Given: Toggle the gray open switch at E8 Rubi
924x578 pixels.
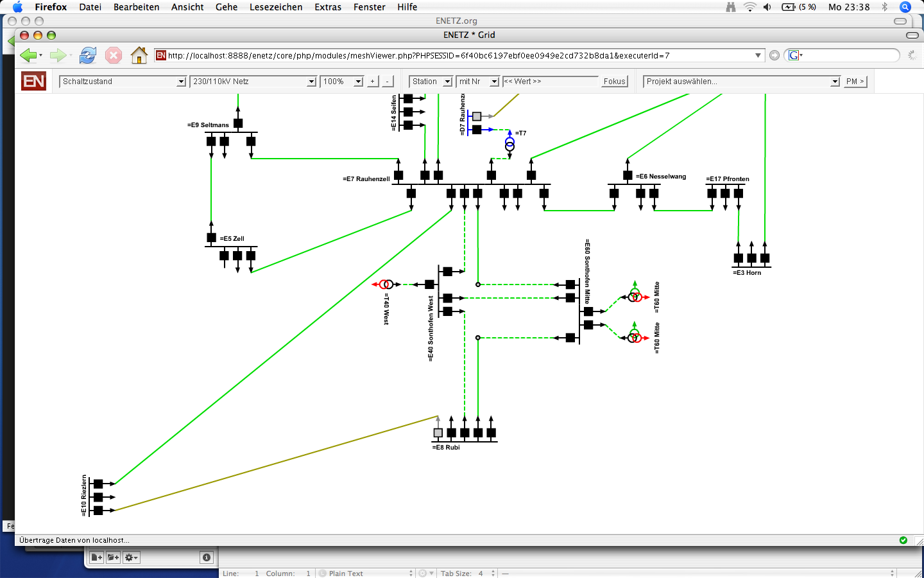Looking at the screenshot, I should click(438, 433).
